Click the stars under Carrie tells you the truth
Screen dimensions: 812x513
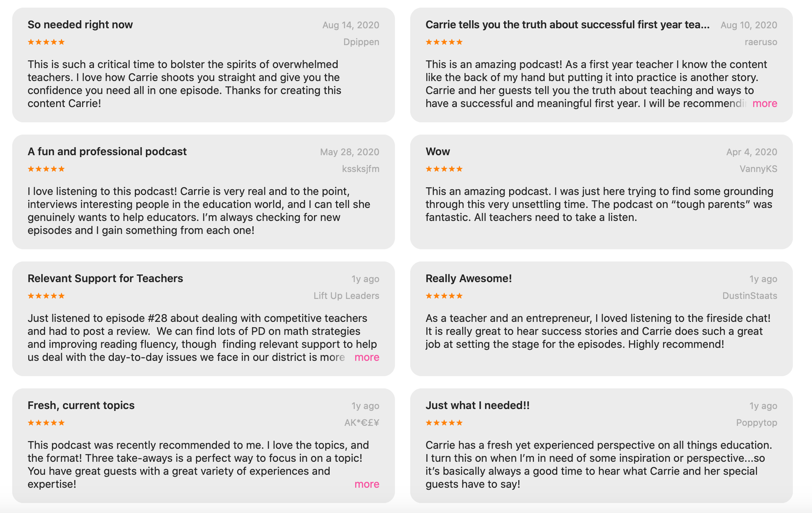coord(444,42)
